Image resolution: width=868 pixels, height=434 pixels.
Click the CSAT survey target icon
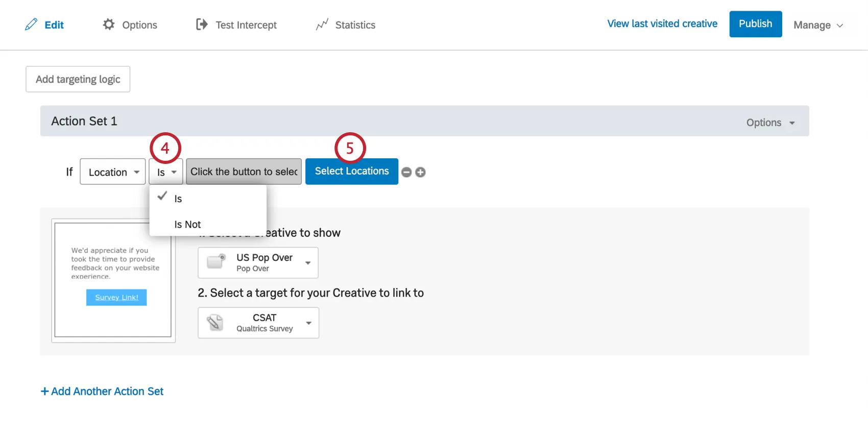tap(215, 322)
